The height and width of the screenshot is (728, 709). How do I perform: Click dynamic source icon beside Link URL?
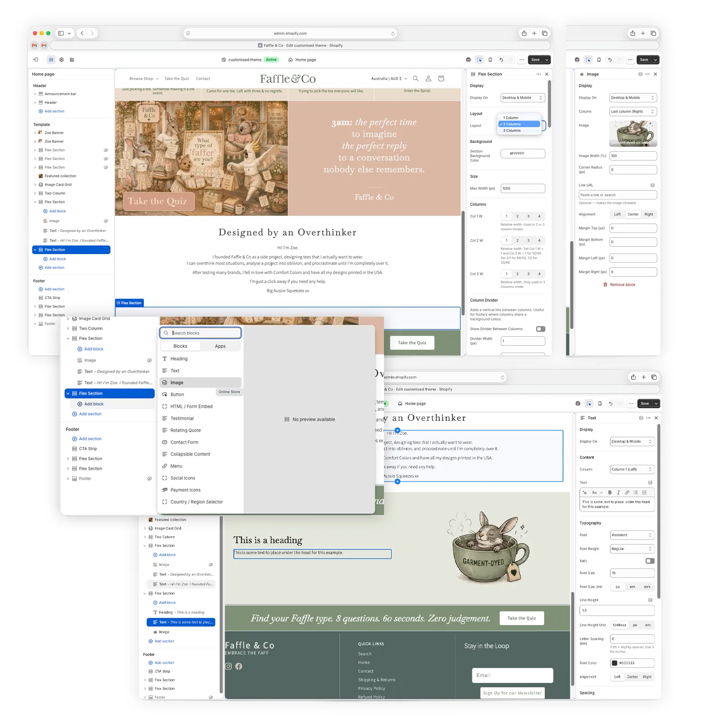tap(652, 186)
